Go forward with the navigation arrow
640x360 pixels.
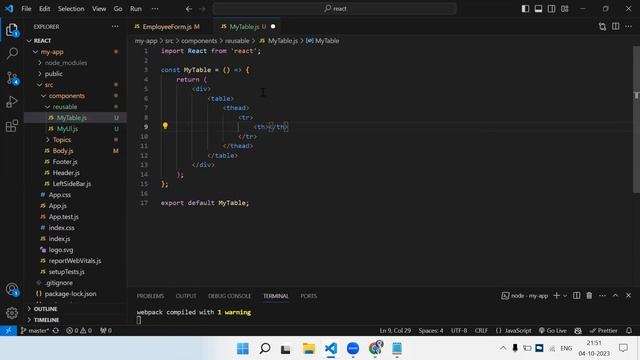tap(202, 9)
